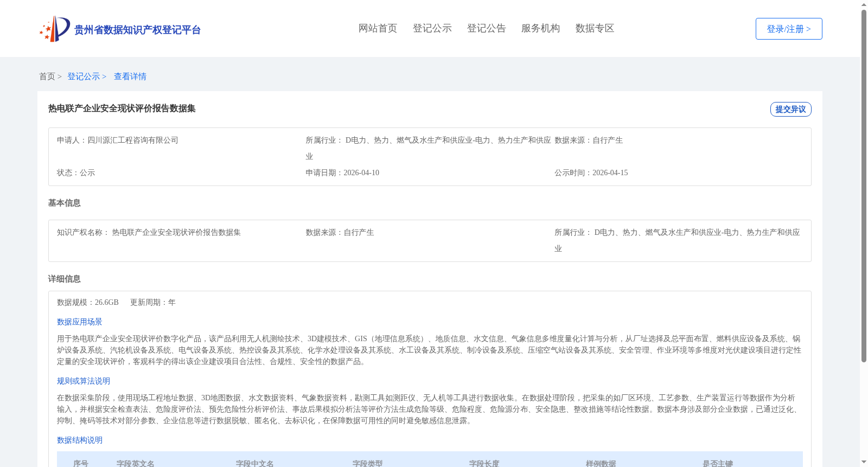Screen dimensions: 868x467
Task: Click the 状态：公示 text
Action: [x=76, y=172]
